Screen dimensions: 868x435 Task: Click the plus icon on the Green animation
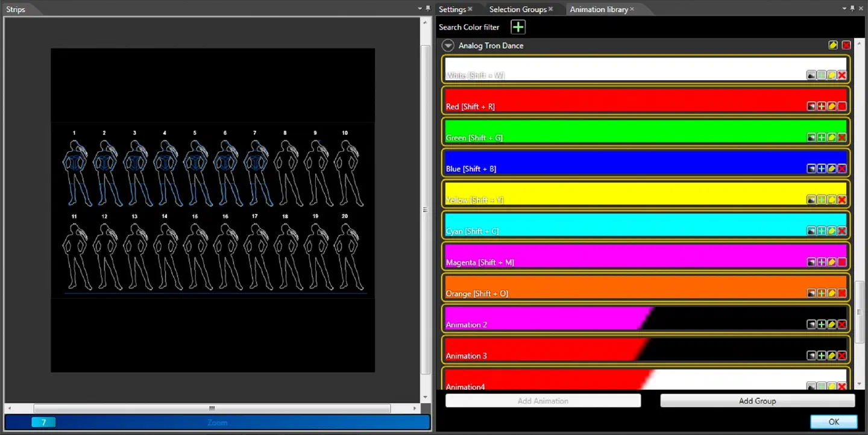coord(822,137)
